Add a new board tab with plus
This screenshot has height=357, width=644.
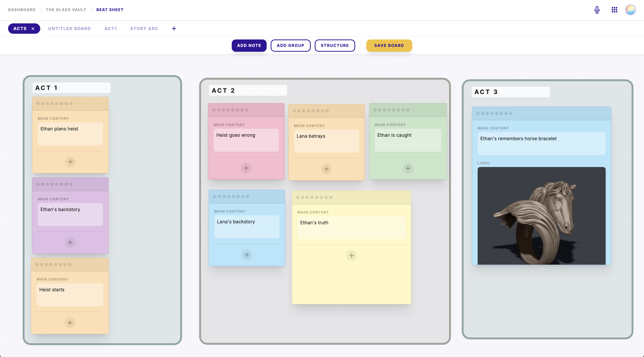(174, 29)
